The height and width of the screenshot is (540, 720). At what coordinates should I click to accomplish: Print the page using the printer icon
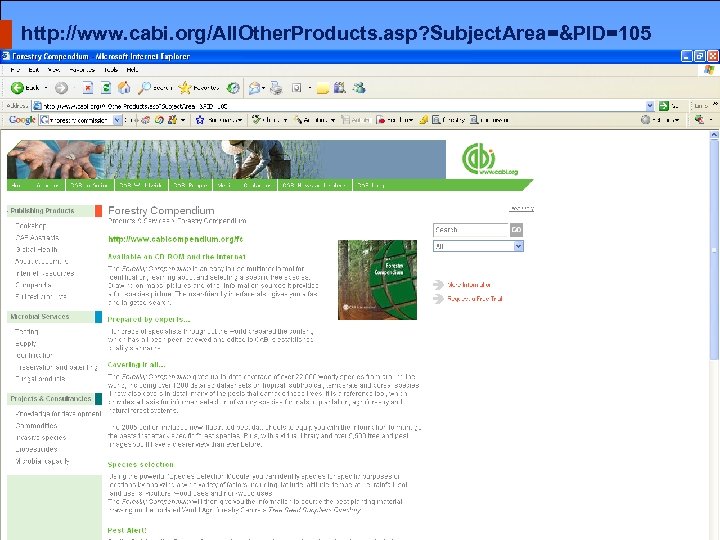tap(276, 88)
